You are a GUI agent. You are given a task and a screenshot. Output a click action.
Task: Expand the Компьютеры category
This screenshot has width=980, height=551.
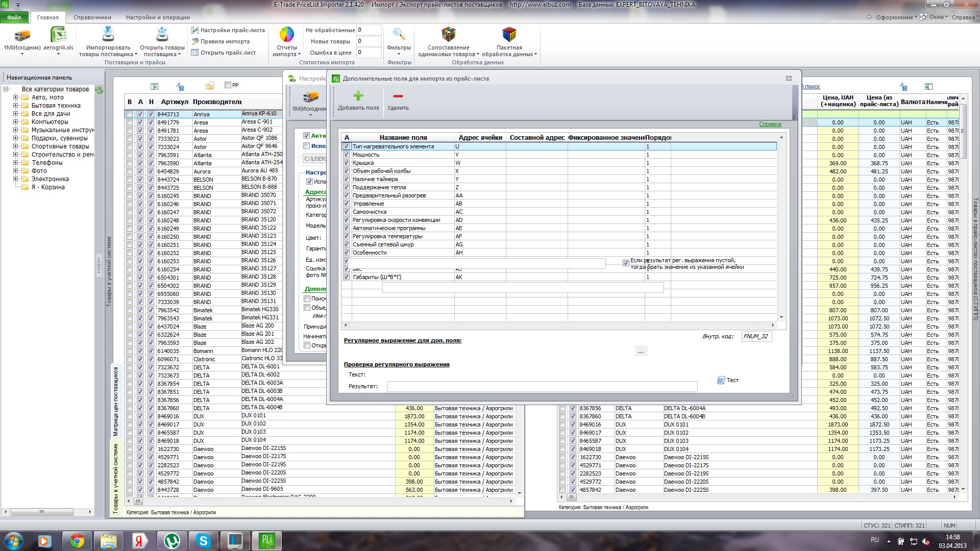pos(15,122)
